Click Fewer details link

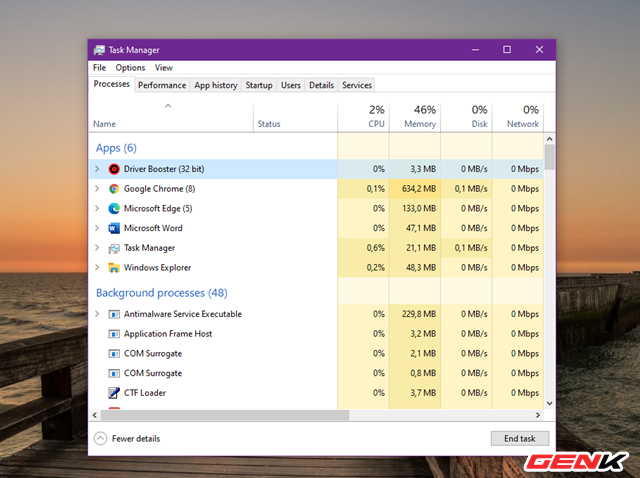coord(136,438)
